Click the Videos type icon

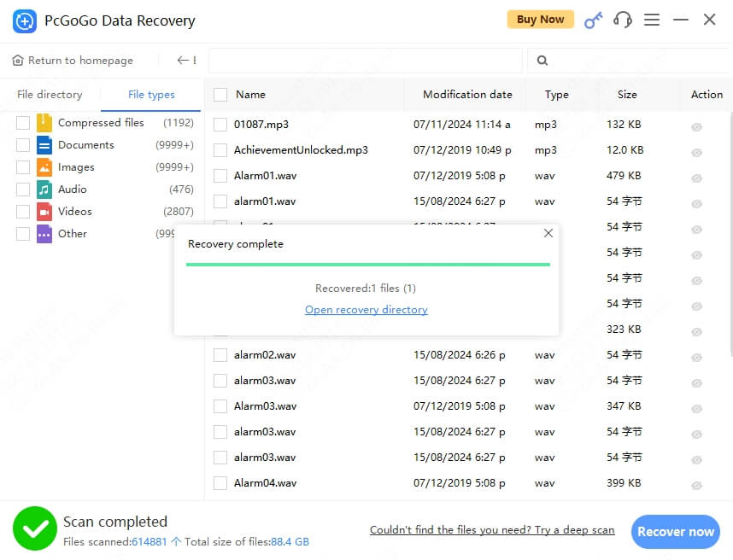(x=44, y=212)
